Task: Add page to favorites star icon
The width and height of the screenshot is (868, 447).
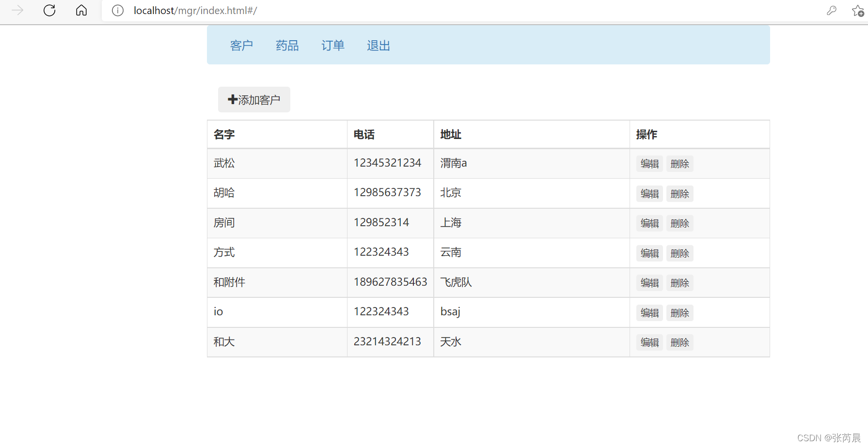Action: 858,10
